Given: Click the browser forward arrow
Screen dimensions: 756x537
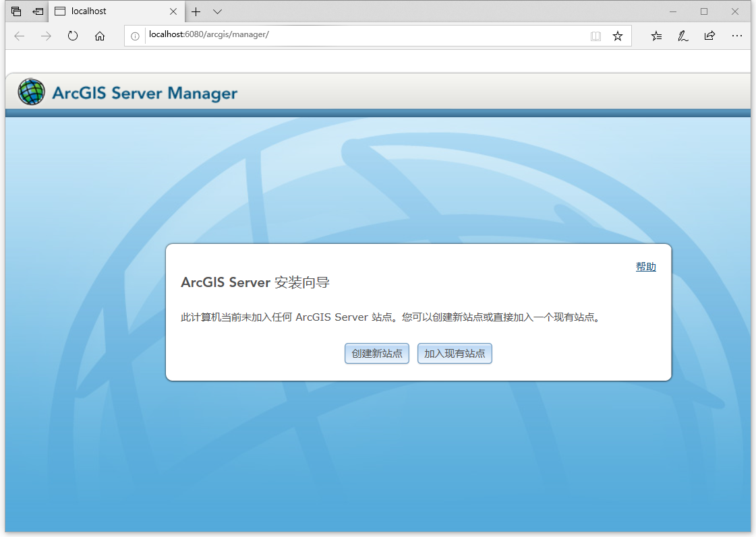Looking at the screenshot, I should 46,36.
